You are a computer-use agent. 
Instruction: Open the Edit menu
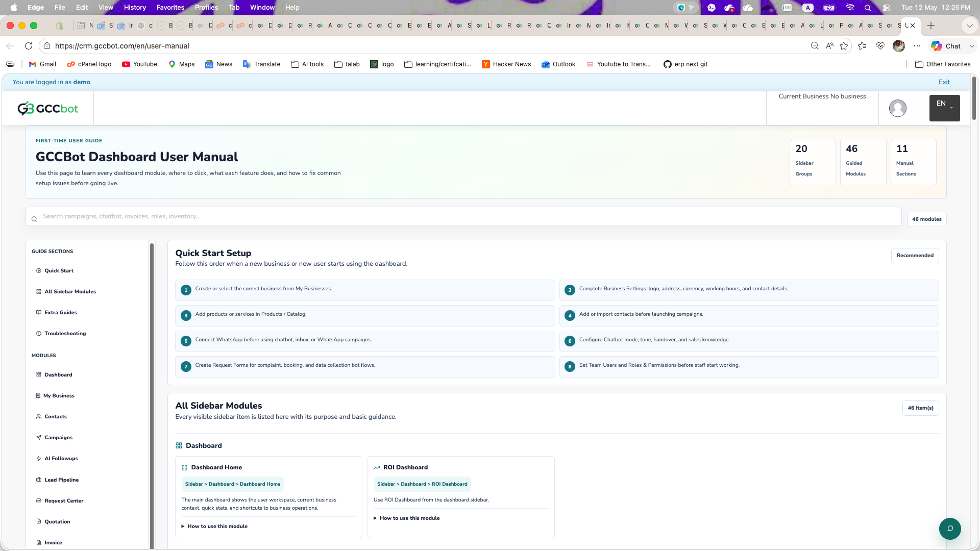[82, 7]
